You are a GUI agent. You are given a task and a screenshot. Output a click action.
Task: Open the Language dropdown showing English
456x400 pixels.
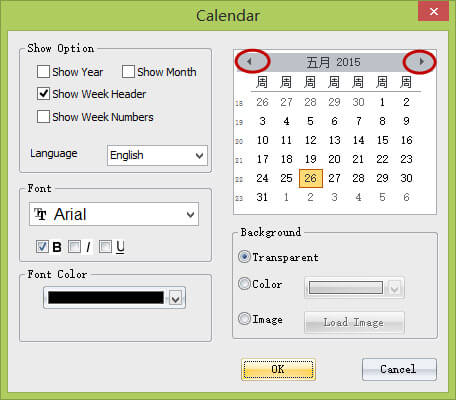tap(157, 155)
